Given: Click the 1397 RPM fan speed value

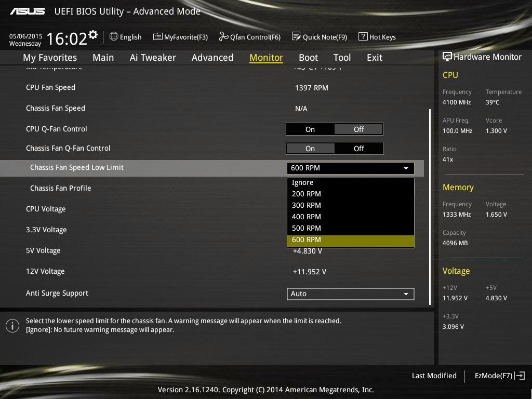Looking at the screenshot, I should [312, 88].
